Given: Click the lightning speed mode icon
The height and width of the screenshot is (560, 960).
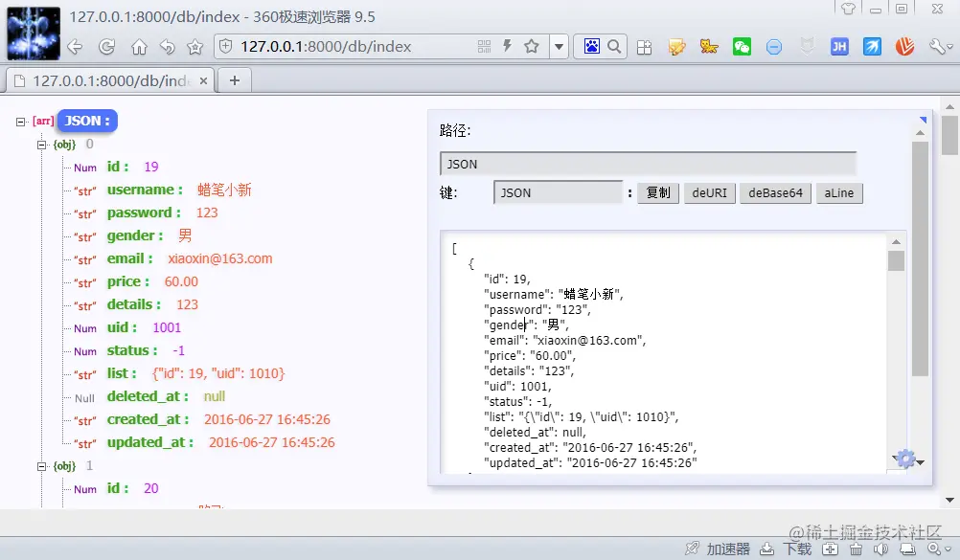Looking at the screenshot, I should 508,46.
